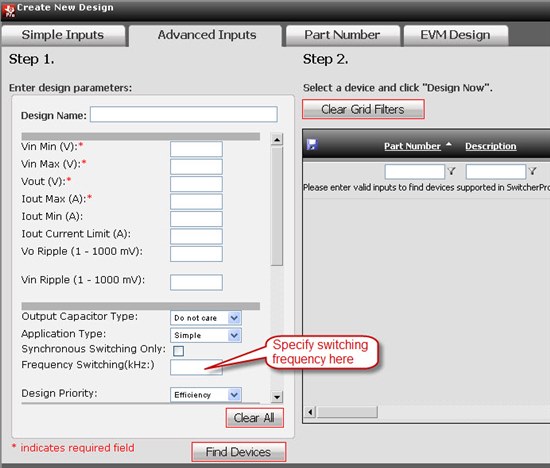Click the parameters vertical scrollbar thumb
This screenshot has width=550, height=468.
pos(277,206)
